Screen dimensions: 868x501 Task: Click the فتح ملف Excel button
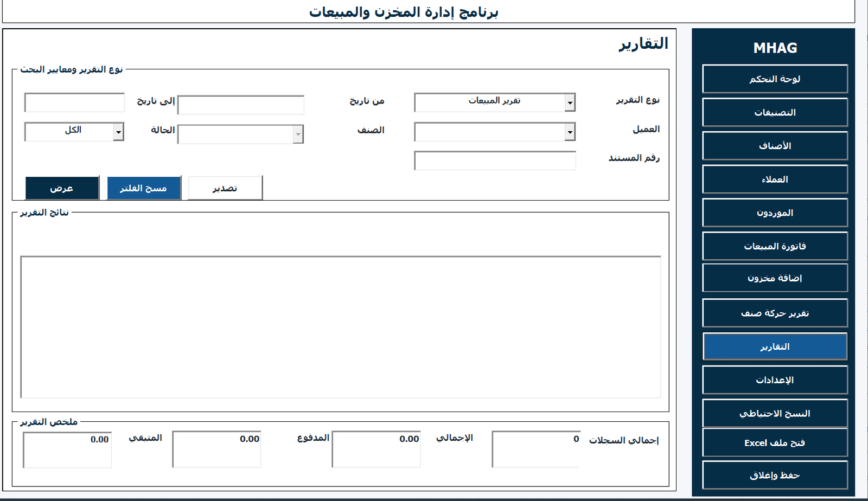775,443
